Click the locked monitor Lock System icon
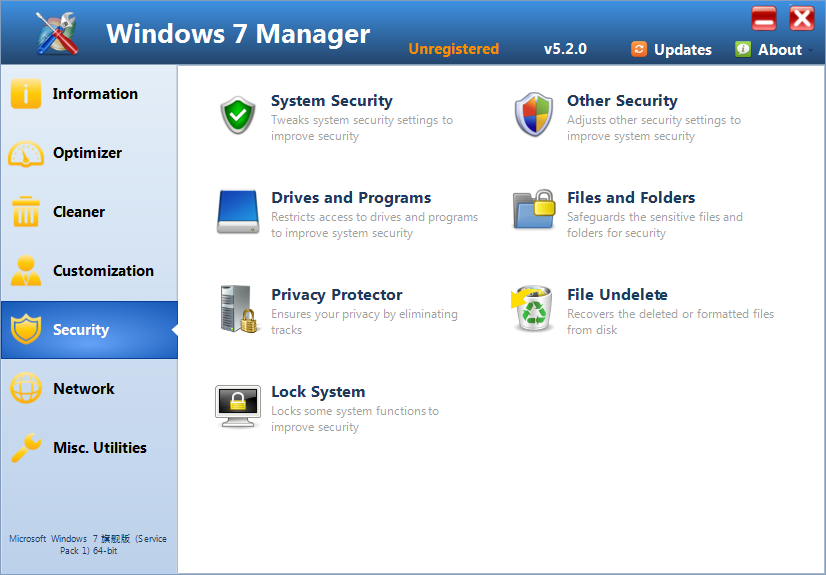This screenshot has height=575, width=826. pos(238,406)
